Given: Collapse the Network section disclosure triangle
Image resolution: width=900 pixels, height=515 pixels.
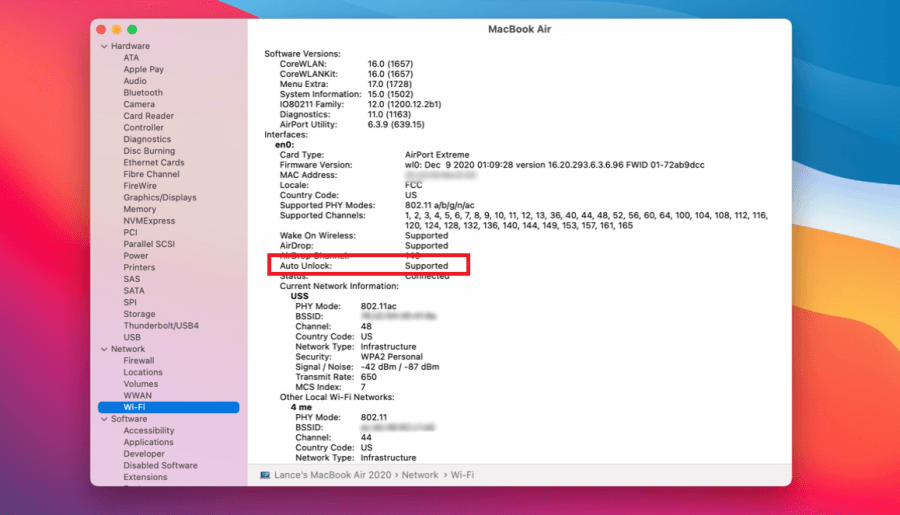Looking at the screenshot, I should pyautogui.click(x=104, y=349).
